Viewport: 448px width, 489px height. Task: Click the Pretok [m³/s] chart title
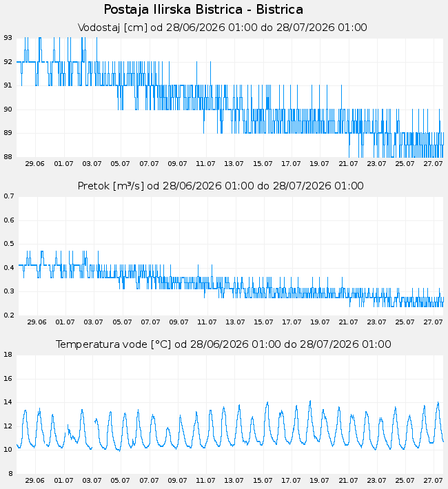click(221, 186)
